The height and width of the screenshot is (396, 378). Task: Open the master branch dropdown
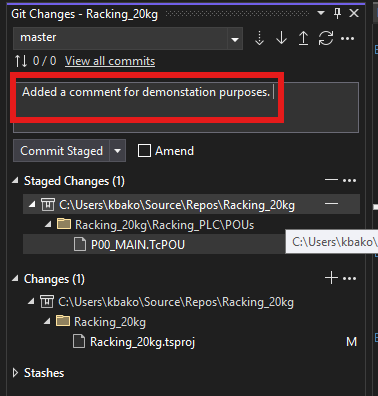coord(235,39)
